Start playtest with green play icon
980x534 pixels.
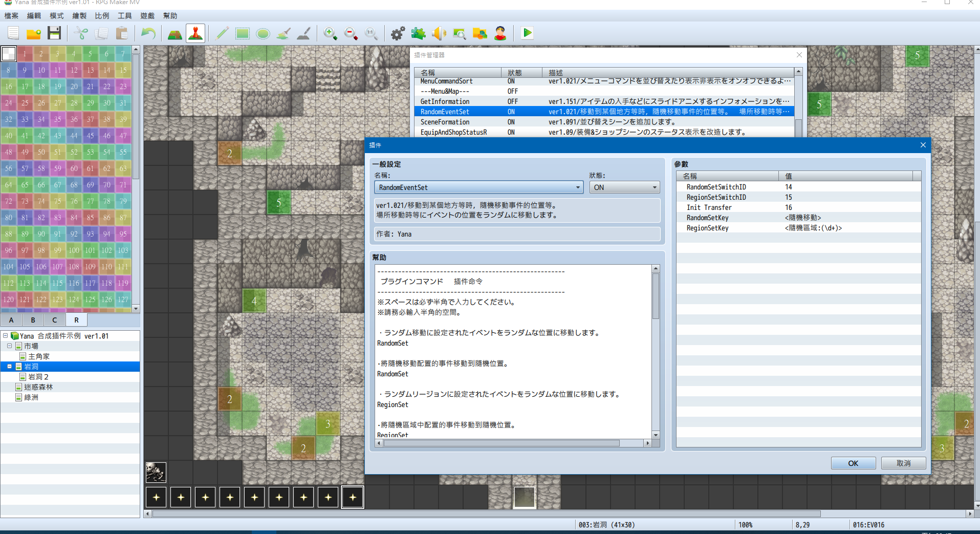pyautogui.click(x=527, y=33)
